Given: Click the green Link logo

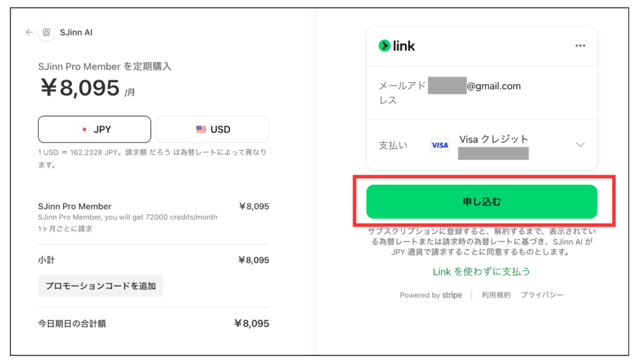Looking at the screenshot, I should coord(397,45).
